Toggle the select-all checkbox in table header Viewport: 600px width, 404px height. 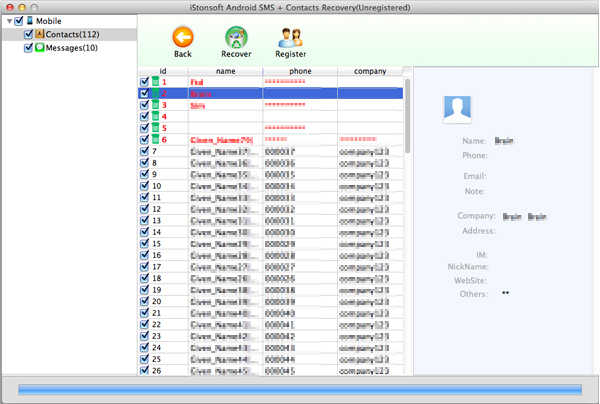[x=145, y=72]
